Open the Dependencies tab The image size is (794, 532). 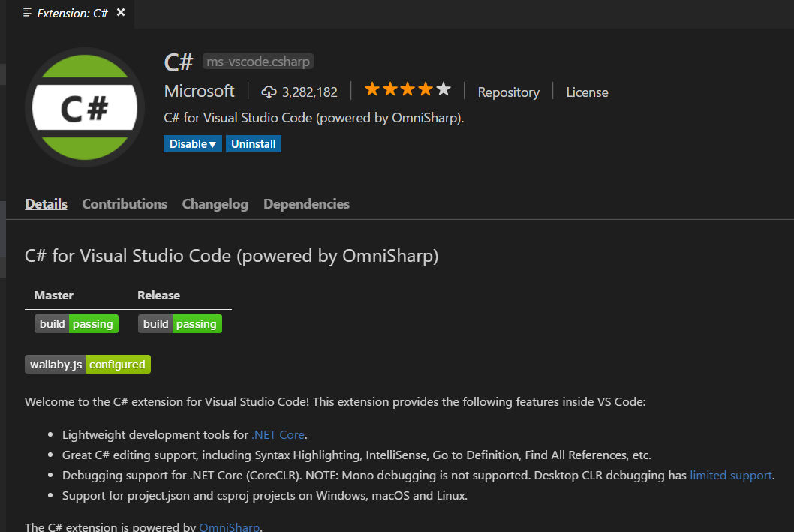point(306,203)
